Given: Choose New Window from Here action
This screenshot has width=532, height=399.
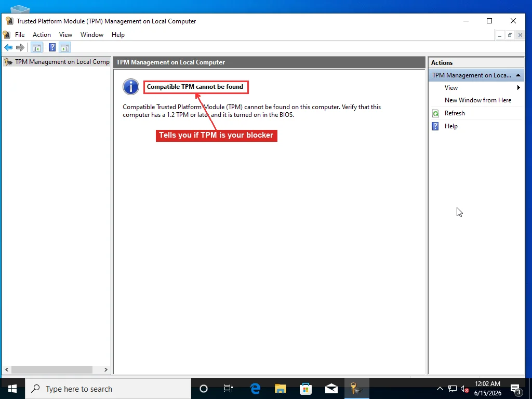Looking at the screenshot, I should pyautogui.click(x=478, y=100).
